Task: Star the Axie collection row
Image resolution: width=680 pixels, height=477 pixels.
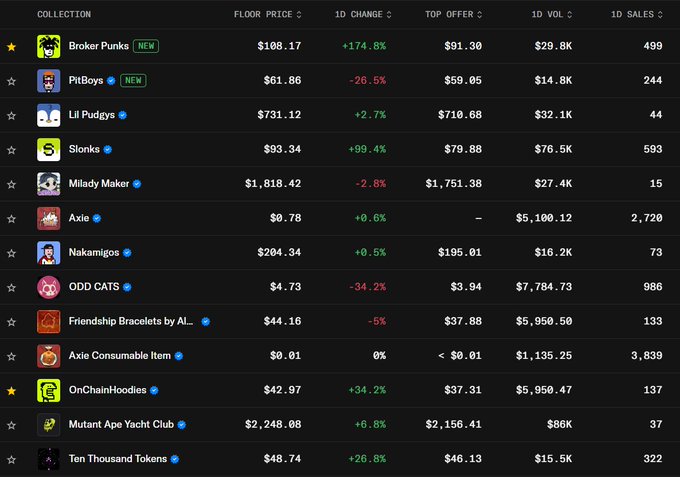Action: [x=11, y=219]
